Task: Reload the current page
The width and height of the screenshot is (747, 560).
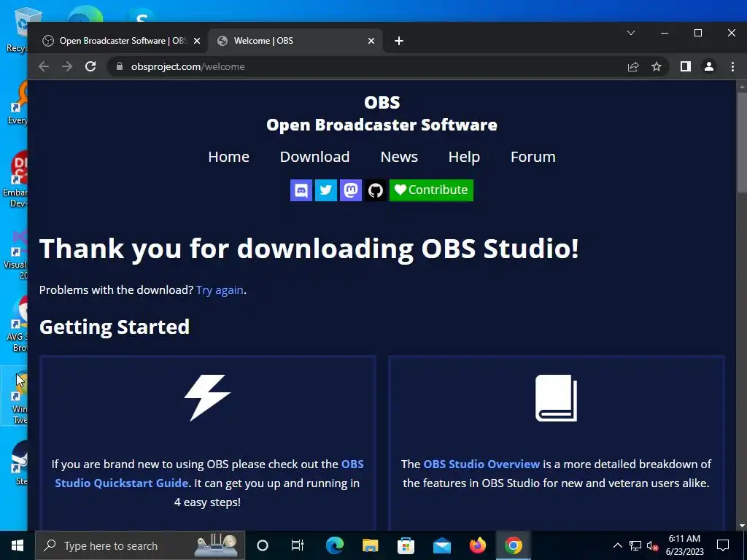Action: (x=90, y=66)
